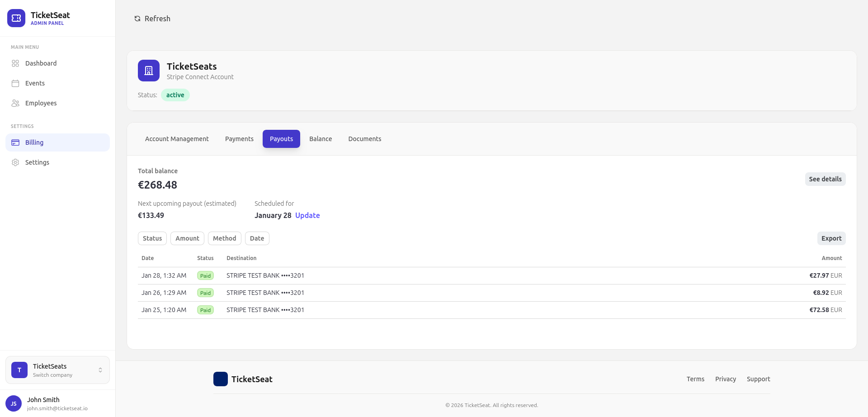Click the Refresh circular arrow icon
Image resolution: width=868 pixels, height=417 pixels.
coord(137,19)
